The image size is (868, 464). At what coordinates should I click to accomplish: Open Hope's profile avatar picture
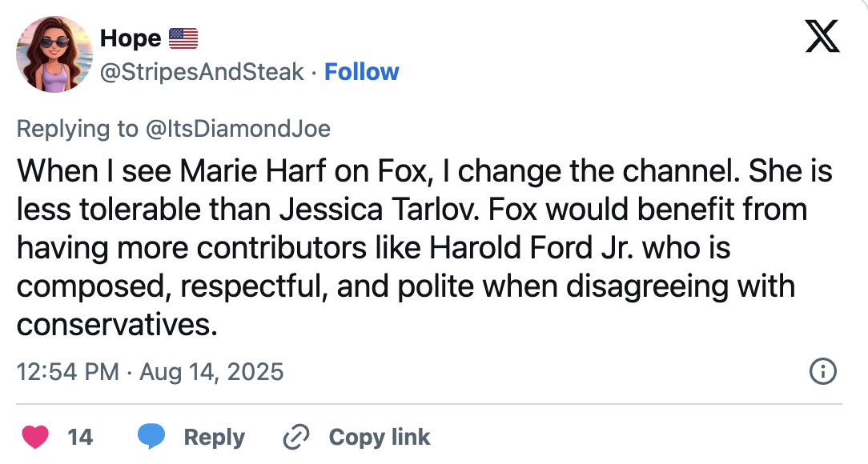(x=54, y=54)
